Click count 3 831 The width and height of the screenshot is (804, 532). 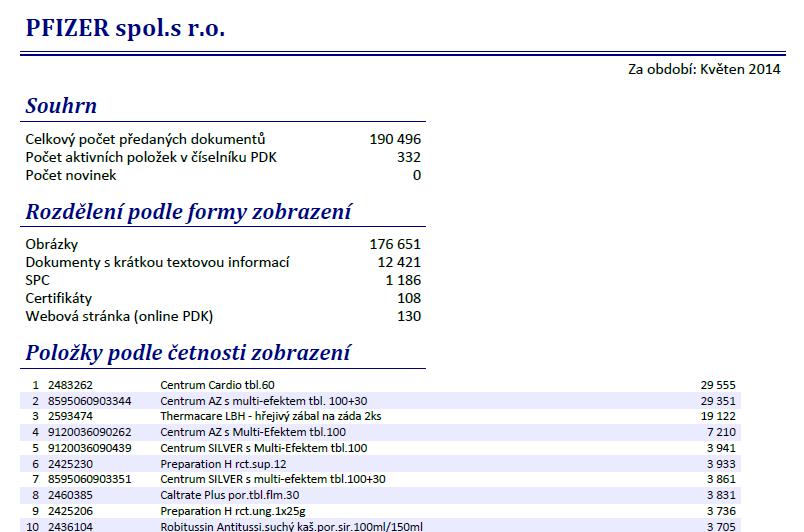[x=721, y=495]
